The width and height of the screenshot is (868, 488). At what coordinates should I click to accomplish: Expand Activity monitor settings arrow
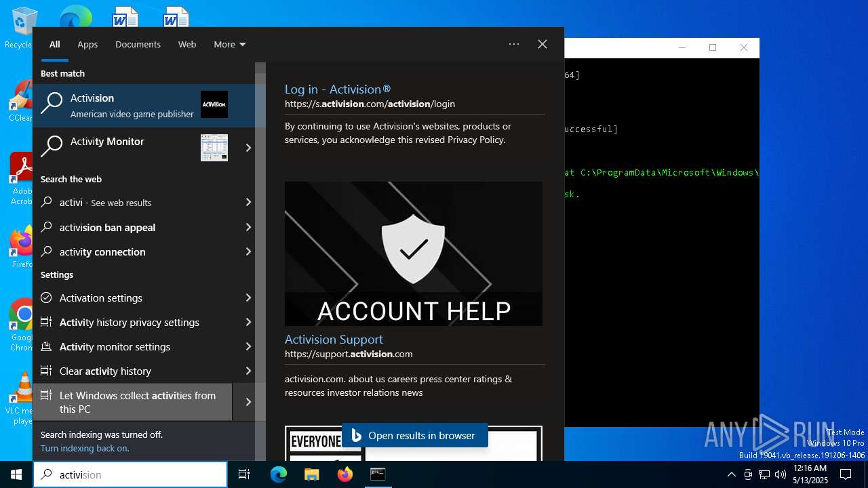click(x=248, y=346)
